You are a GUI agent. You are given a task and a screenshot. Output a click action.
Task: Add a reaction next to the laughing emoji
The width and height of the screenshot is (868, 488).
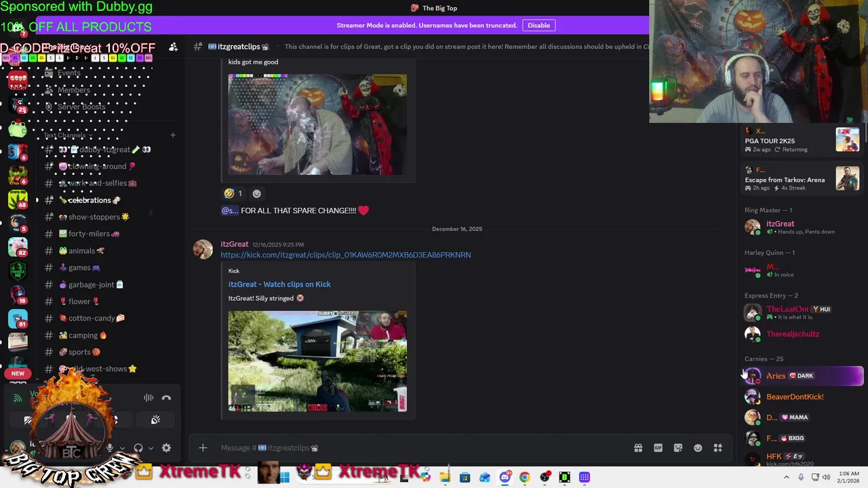[256, 193]
